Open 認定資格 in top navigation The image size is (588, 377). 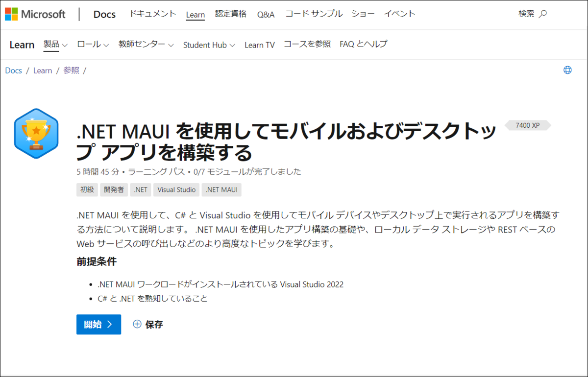pyautogui.click(x=231, y=14)
